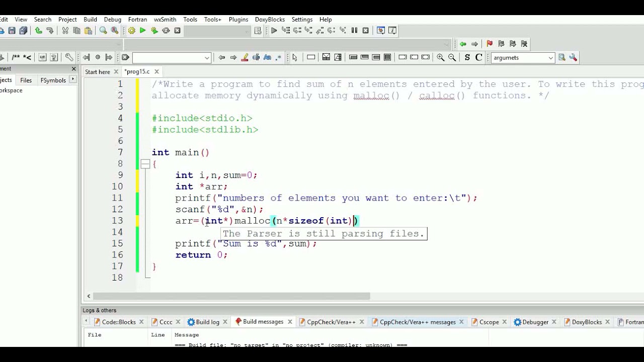Image resolution: width=644 pixels, height=362 pixels.
Task: Open the Plugins menu
Action: coord(238,19)
